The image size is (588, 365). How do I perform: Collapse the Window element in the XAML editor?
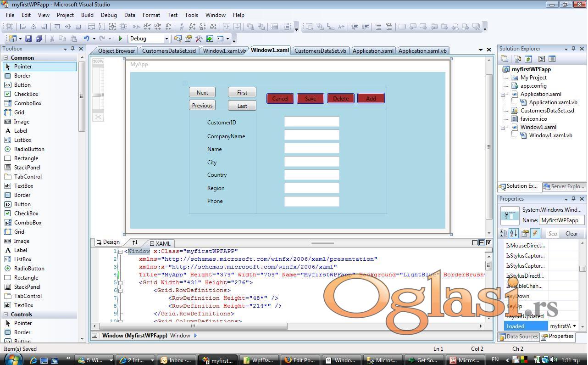pos(120,251)
